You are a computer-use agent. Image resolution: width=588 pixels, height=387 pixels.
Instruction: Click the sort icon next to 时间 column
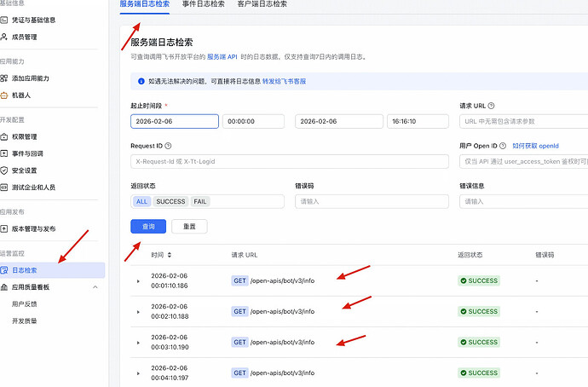(169, 255)
